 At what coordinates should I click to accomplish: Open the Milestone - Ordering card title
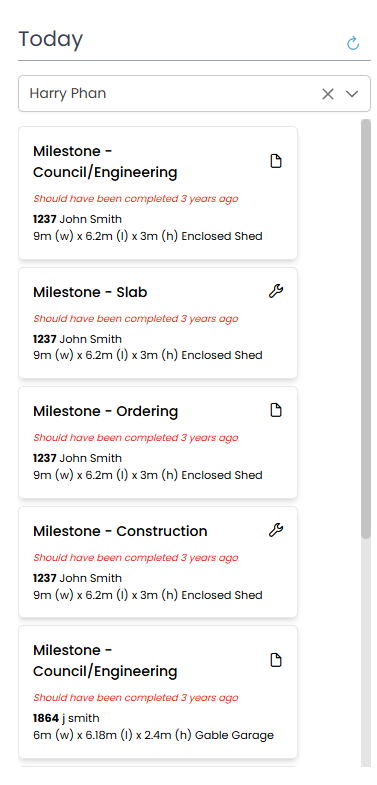(x=106, y=412)
